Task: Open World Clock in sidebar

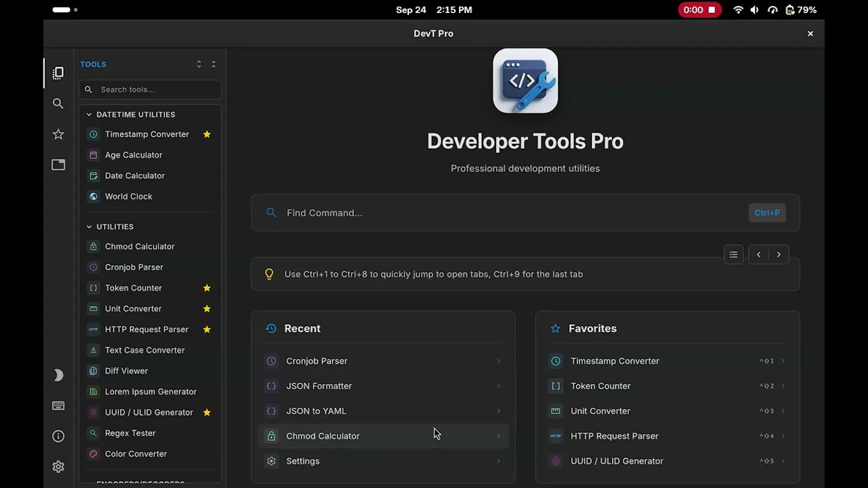Action: click(150, 196)
